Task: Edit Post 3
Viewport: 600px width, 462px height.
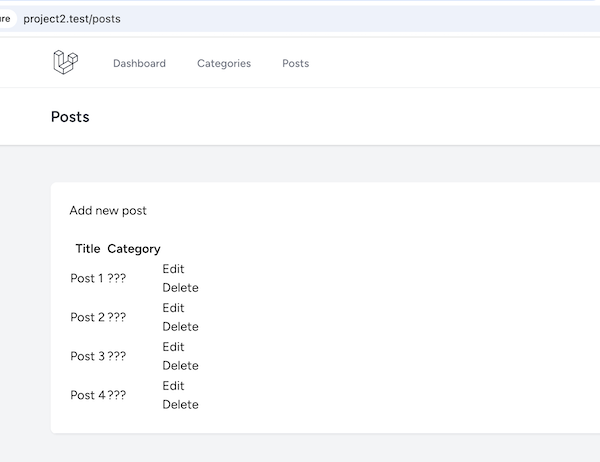Action: coord(173,347)
